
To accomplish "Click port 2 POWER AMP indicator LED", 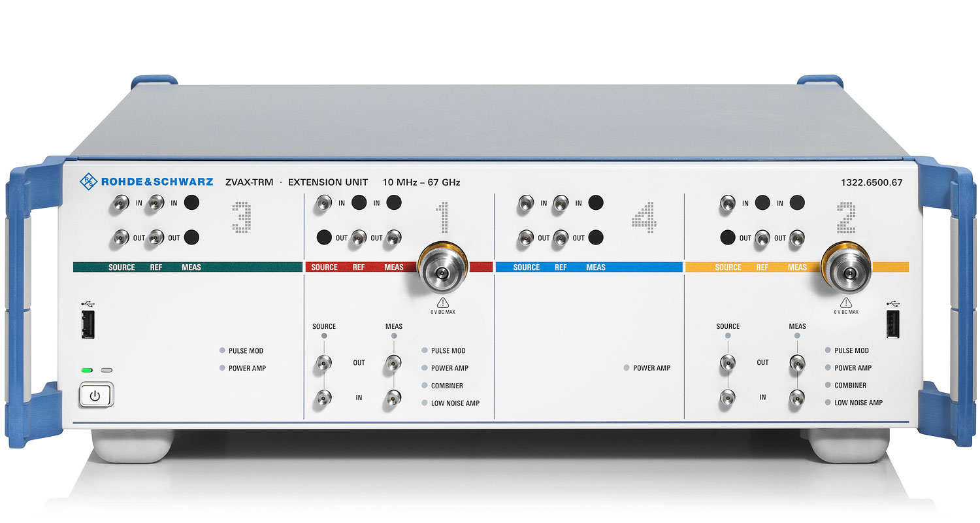I will 828,368.
